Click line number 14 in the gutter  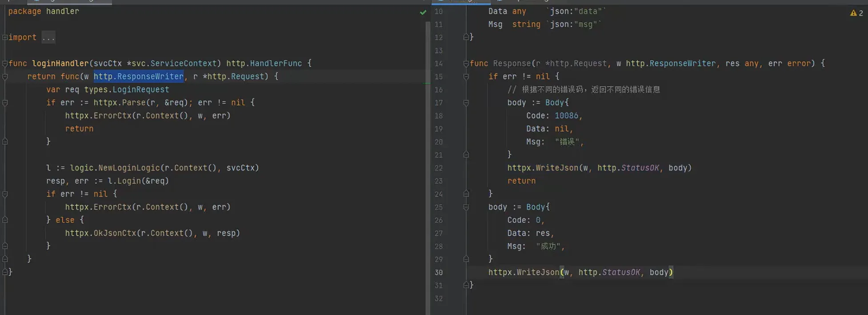(x=439, y=64)
